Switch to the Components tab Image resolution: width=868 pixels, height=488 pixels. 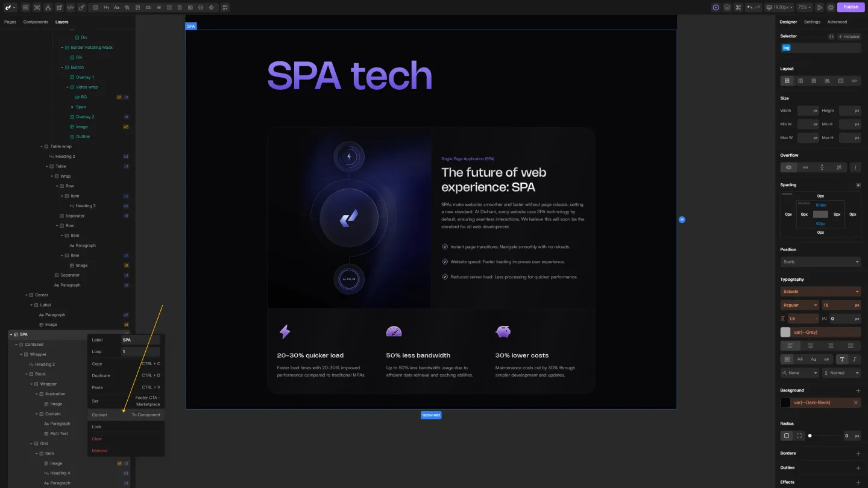pyautogui.click(x=36, y=22)
